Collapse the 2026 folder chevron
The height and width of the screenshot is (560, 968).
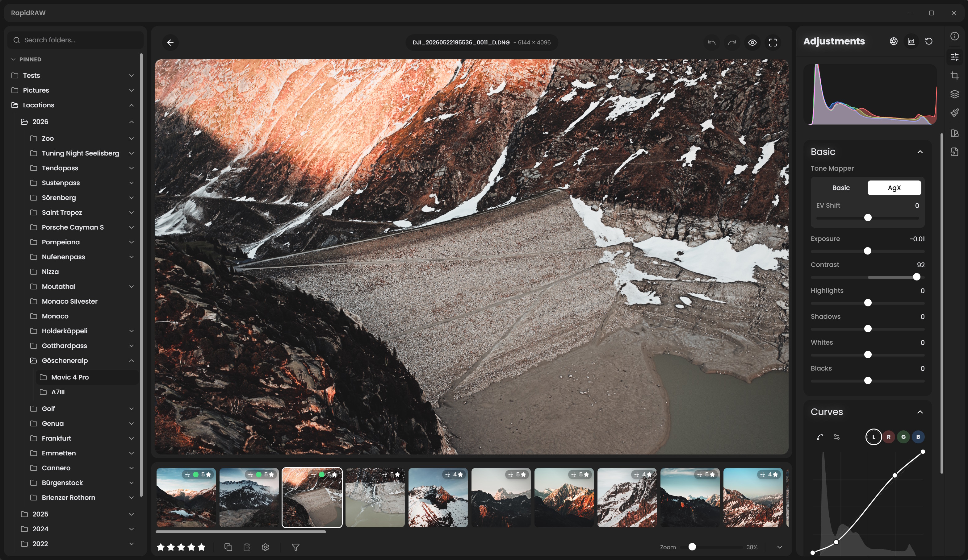pos(131,122)
